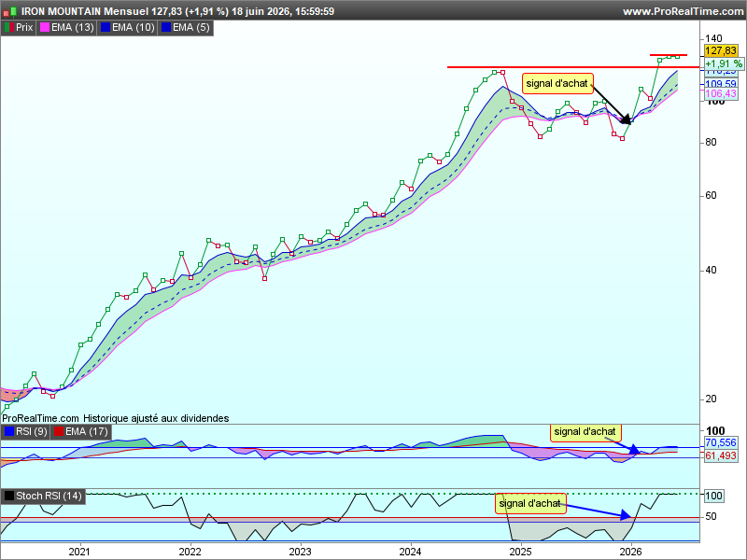Open the EMA (13) indicator label
The width and height of the screenshot is (747, 560).
[x=73, y=28]
